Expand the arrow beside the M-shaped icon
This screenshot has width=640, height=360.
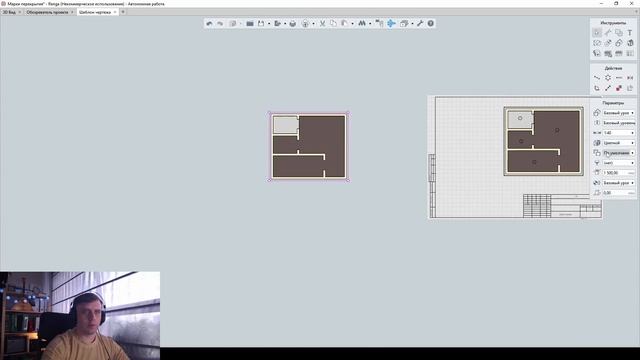click(370, 24)
